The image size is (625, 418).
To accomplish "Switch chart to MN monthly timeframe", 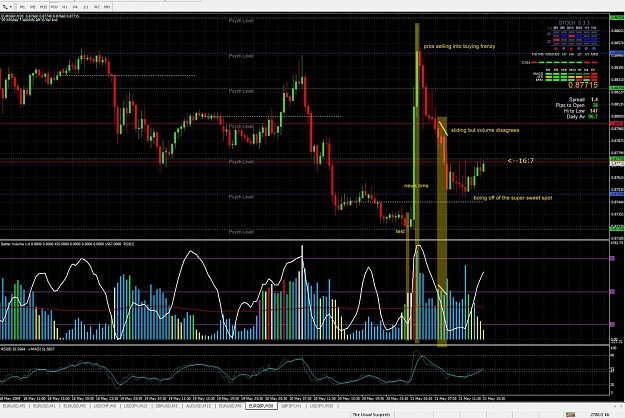I will (107, 7).
